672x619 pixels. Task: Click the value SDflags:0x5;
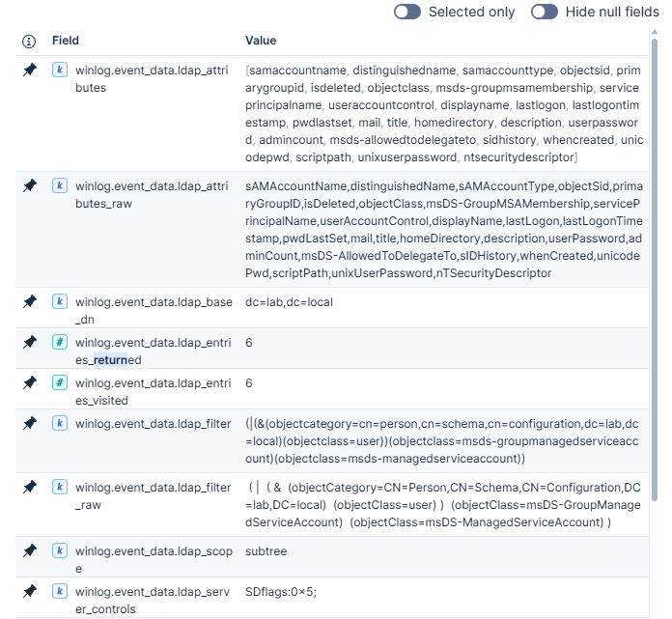281,592
